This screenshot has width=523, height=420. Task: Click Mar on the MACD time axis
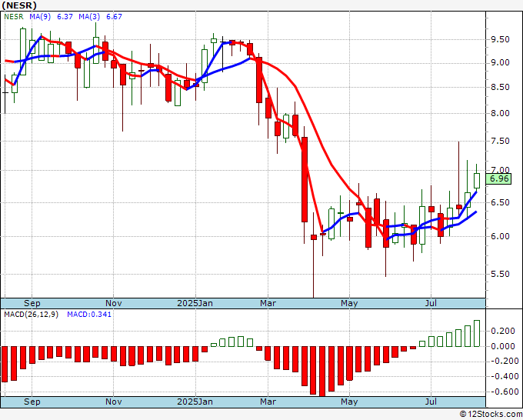[268, 402]
